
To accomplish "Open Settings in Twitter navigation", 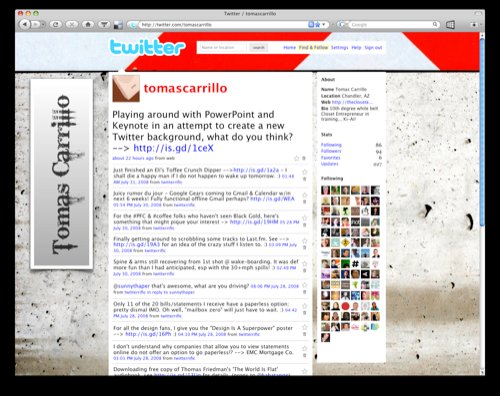I will click(x=339, y=48).
